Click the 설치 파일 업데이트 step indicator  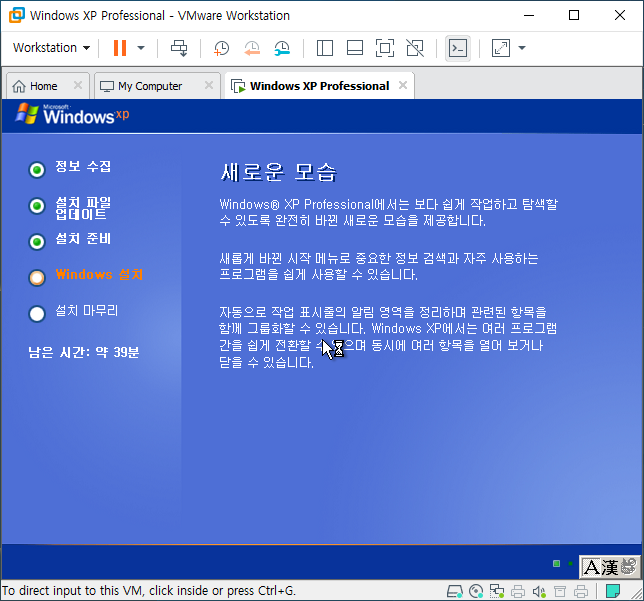(37, 205)
